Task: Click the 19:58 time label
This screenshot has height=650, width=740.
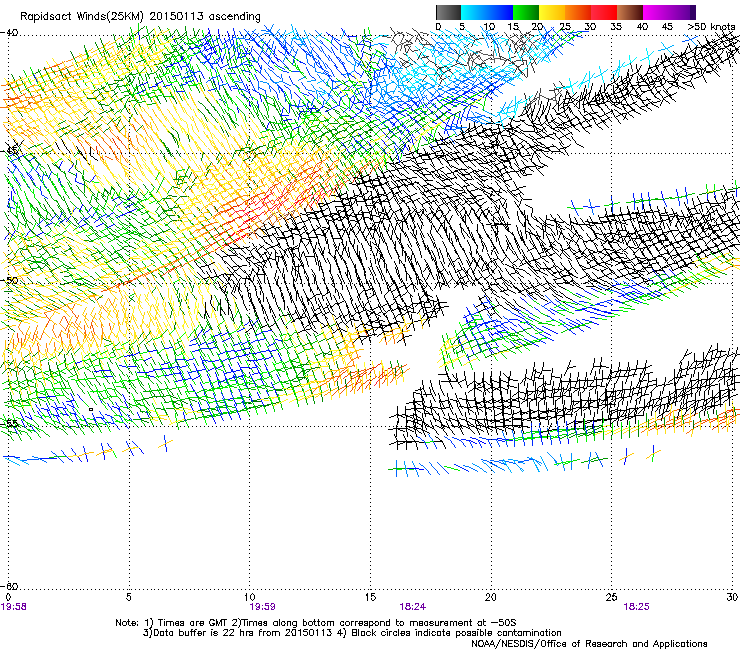Action: (x=14, y=607)
